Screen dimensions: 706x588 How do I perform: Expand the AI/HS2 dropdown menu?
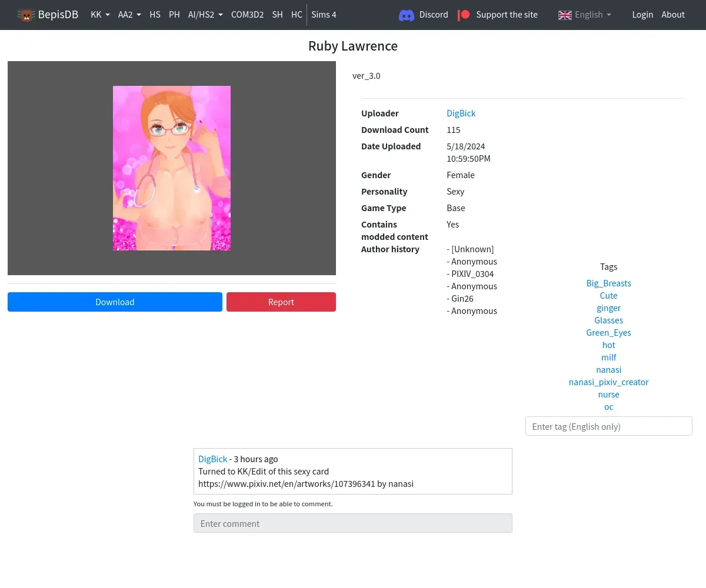pos(205,15)
